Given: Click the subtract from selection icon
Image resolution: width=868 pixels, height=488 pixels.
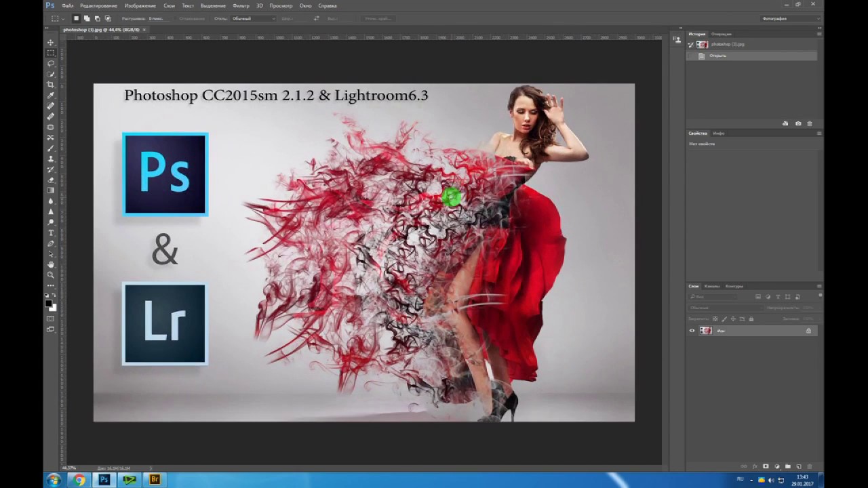Looking at the screenshot, I should tap(97, 18).
